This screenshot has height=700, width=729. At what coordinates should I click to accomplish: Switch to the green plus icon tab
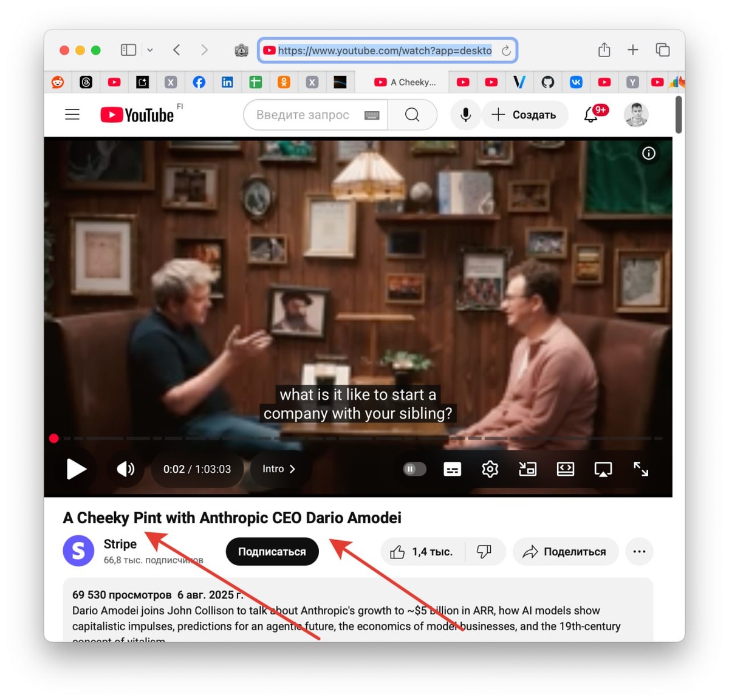click(x=256, y=82)
